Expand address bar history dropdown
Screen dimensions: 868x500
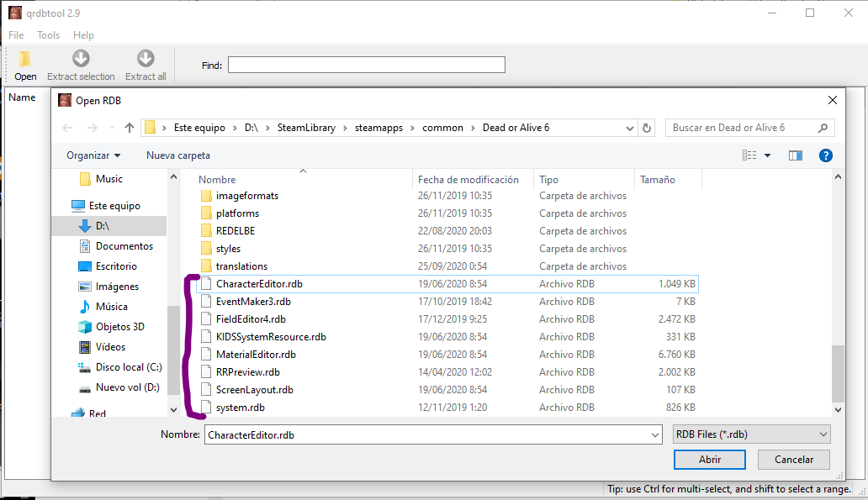(629, 129)
